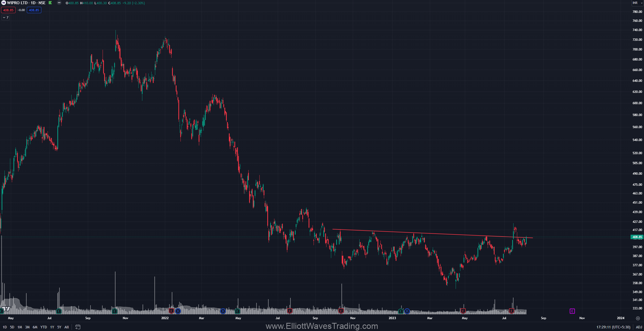Image resolution: width=644 pixels, height=331 pixels.
Task: Open chart settings gear near time axis
Action: pyautogui.click(x=638, y=318)
